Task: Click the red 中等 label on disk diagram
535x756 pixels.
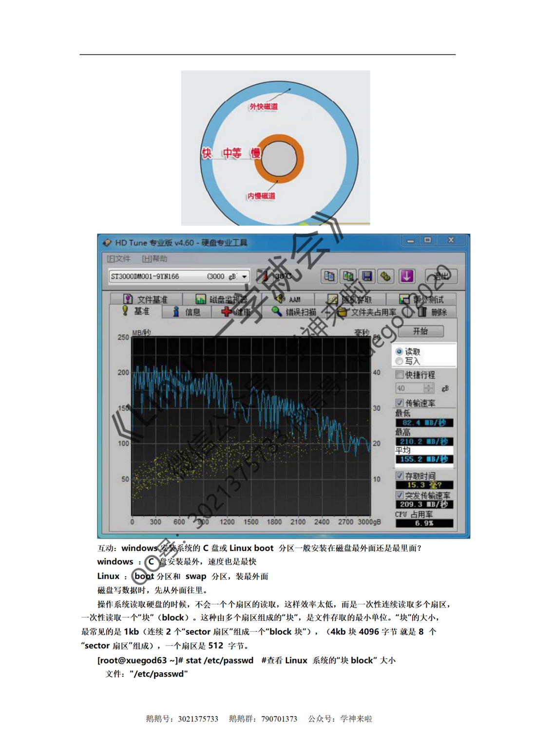Action: [x=232, y=153]
